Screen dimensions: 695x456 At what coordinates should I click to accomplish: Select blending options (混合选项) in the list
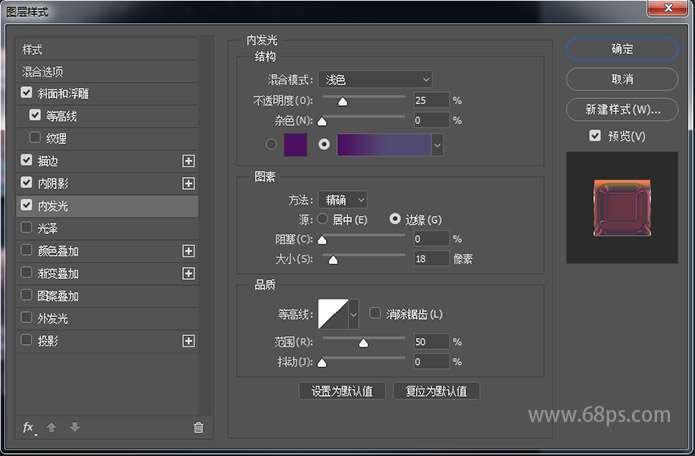point(44,72)
